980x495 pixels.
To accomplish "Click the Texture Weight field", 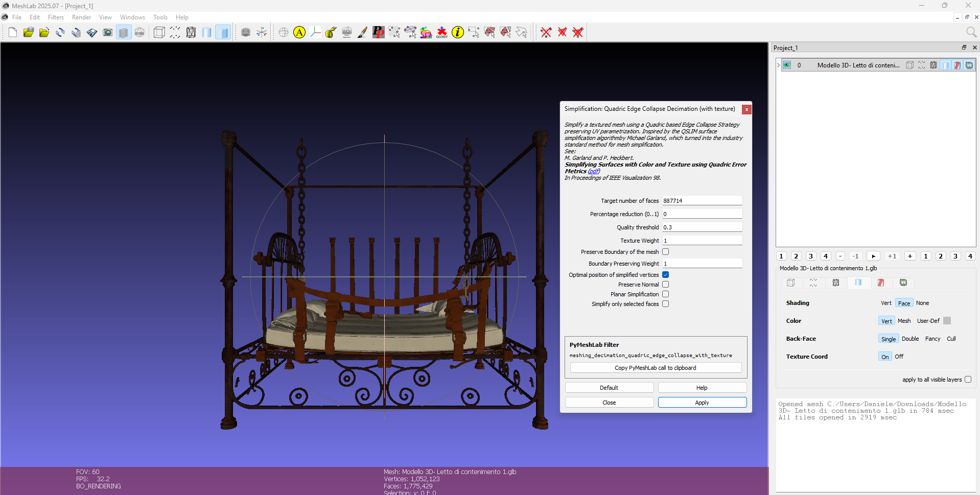I will point(702,241).
